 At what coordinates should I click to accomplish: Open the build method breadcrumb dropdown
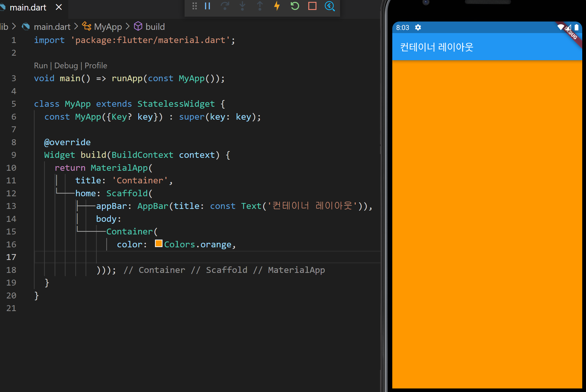tap(155, 27)
